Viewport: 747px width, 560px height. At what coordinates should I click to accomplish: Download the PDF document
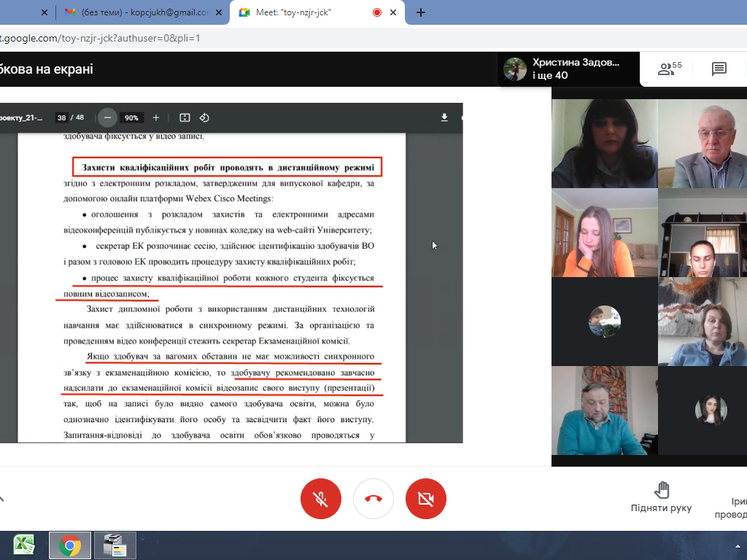(444, 117)
